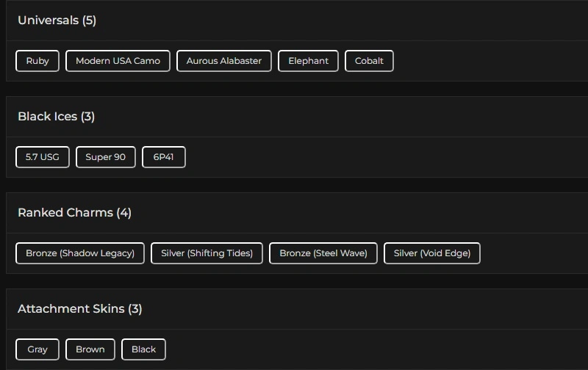Click the Silver (Shifting Tides) charm

click(207, 253)
